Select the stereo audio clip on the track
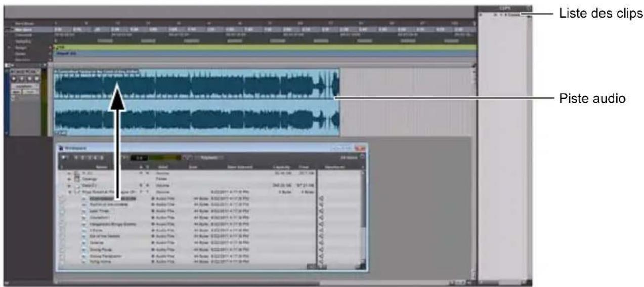The height and width of the screenshot is (287, 644). click(196, 102)
